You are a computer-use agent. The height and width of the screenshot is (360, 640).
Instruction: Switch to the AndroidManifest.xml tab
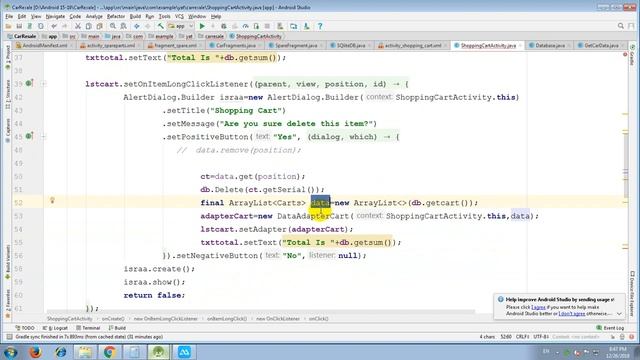(x=44, y=46)
